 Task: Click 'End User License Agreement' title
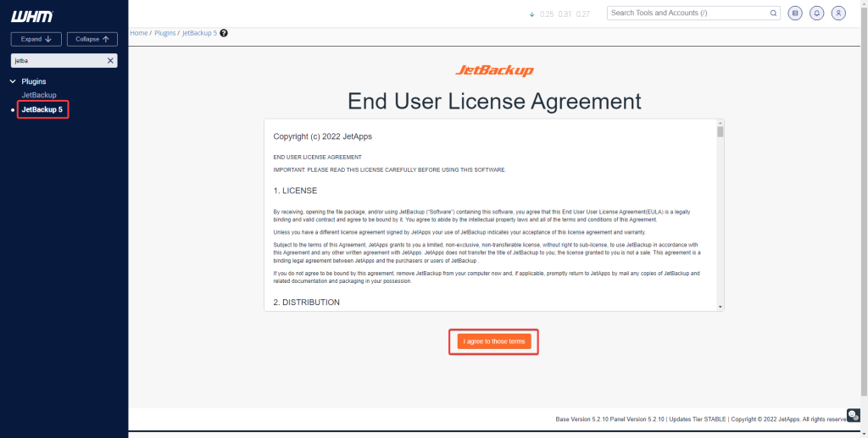coord(494,102)
